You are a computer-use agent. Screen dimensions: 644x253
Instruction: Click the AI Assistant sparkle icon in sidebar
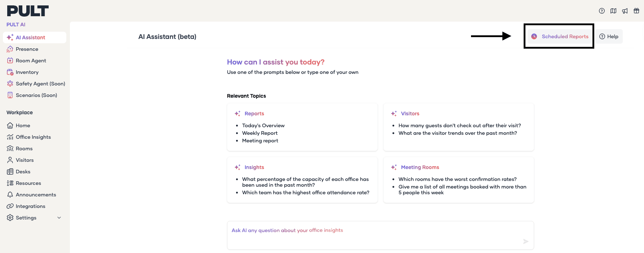[10, 37]
